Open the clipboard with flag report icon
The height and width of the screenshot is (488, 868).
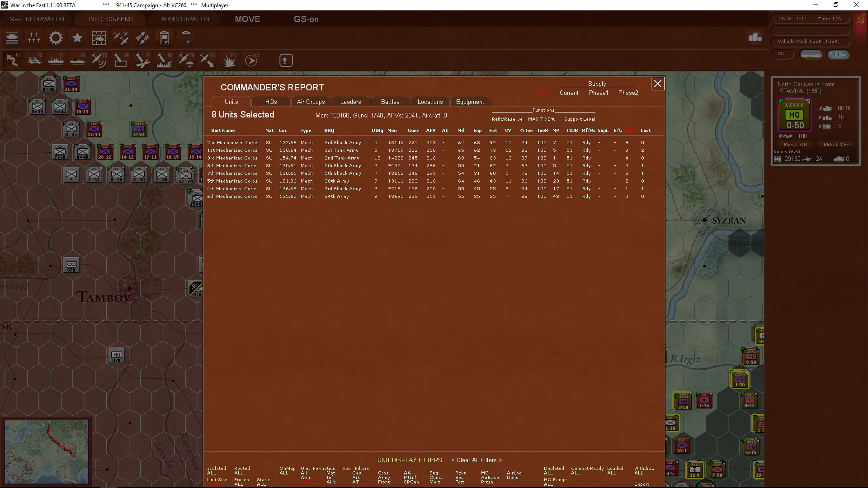tap(164, 38)
